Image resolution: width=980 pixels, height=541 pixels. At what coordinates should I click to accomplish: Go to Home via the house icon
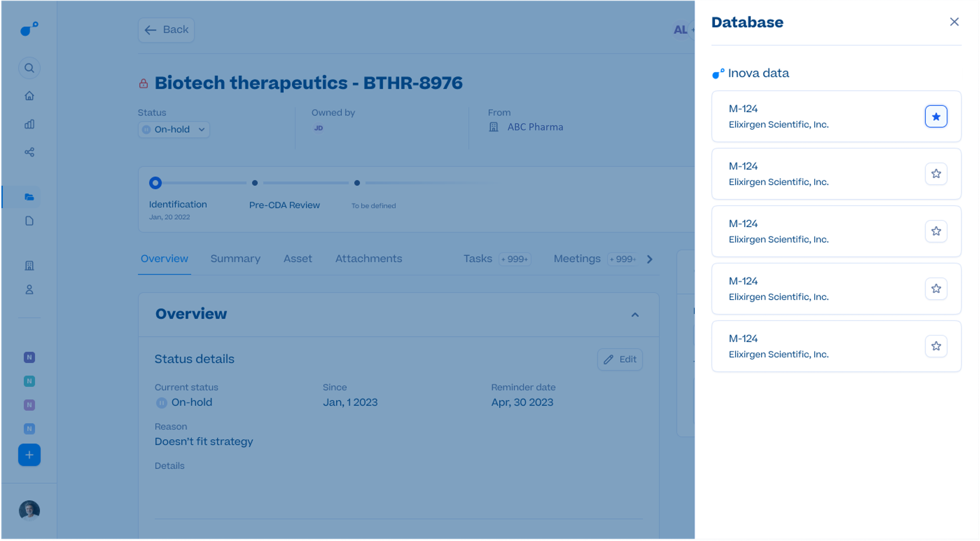[x=29, y=96]
